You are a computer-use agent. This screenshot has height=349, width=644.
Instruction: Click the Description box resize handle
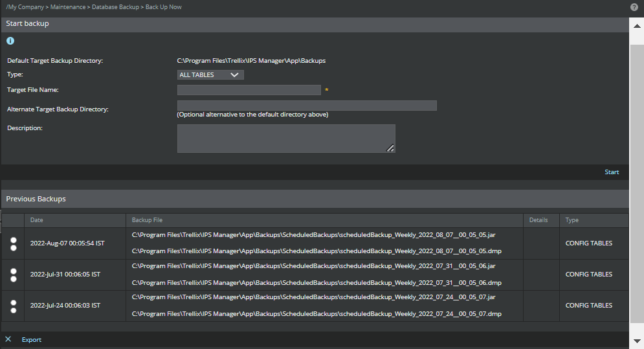tap(390, 148)
